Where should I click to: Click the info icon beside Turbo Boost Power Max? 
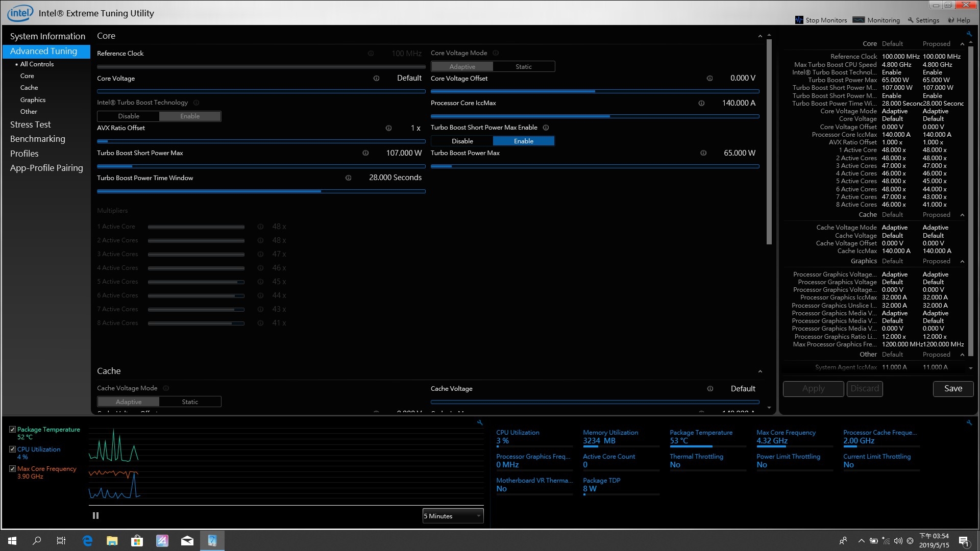coord(703,153)
